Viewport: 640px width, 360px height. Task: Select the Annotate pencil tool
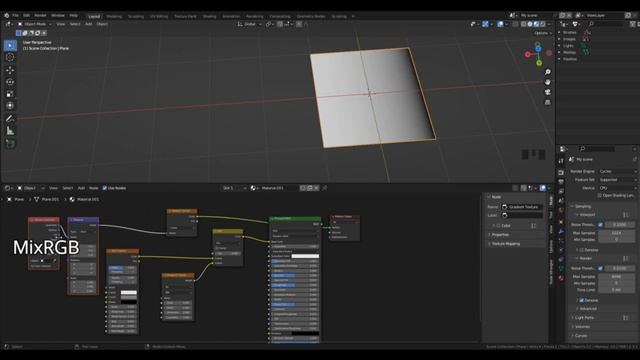(10, 119)
